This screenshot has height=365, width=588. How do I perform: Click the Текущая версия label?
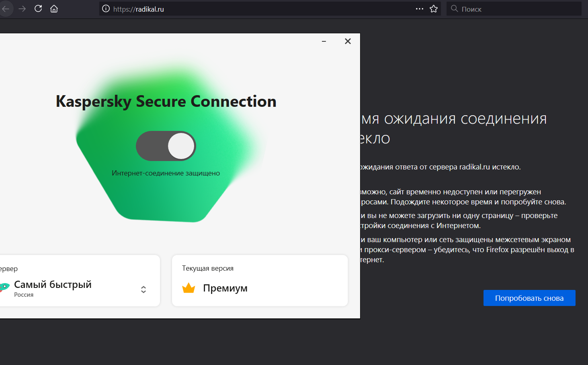coord(208,268)
